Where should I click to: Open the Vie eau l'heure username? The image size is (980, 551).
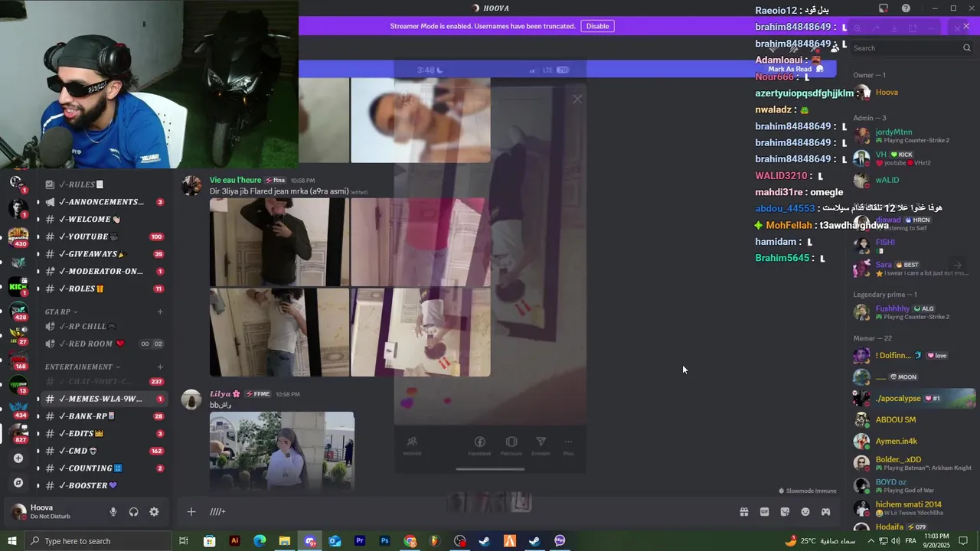coord(236,180)
